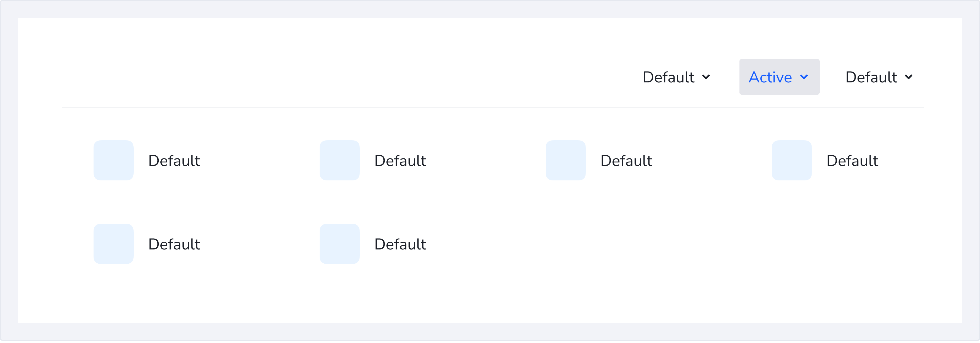The width and height of the screenshot is (980, 343).
Task: Open the leftmost Default menu in the top navigation
Action: 668,77
